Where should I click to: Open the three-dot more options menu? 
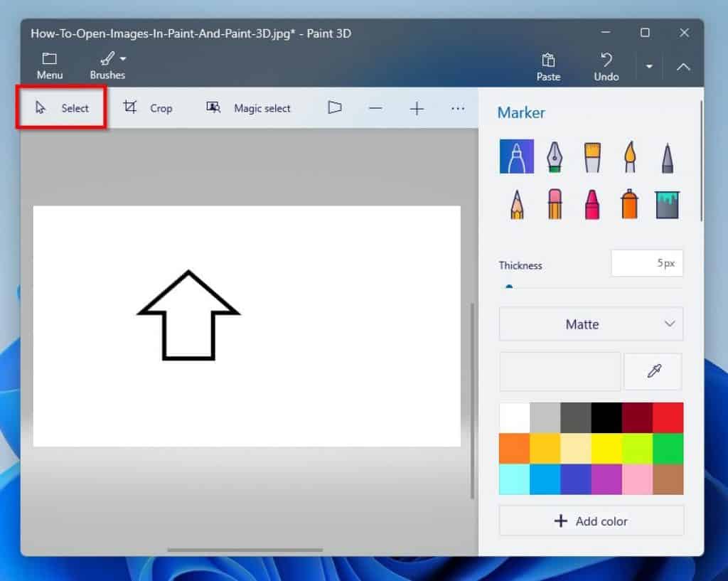point(458,108)
